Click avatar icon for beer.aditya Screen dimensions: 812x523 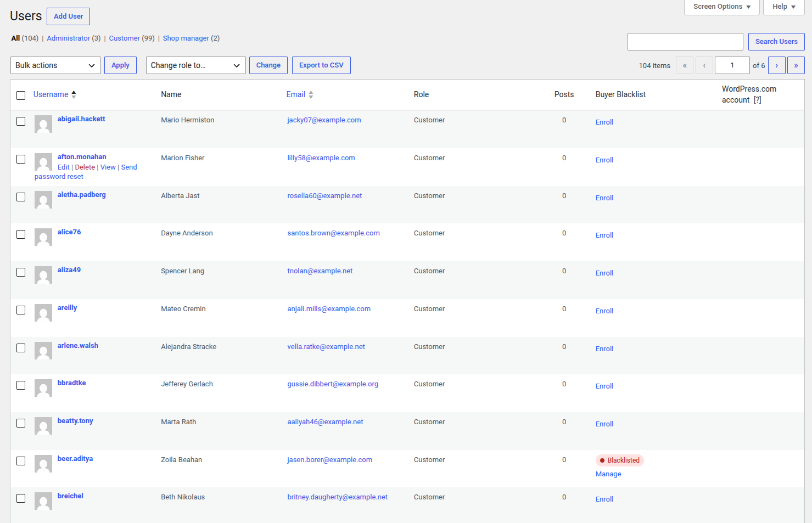(43, 464)
